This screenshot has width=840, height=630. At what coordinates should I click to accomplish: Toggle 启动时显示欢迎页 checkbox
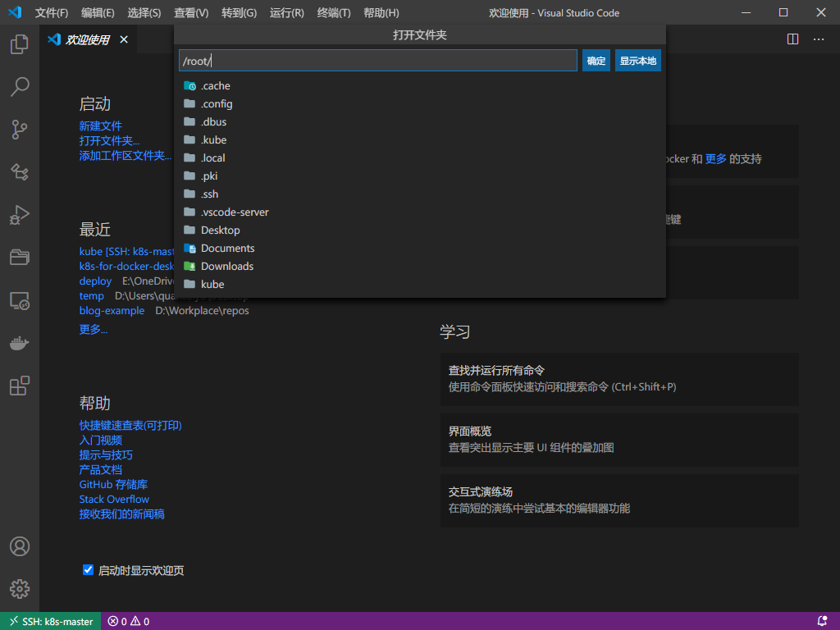click(88, 570)
